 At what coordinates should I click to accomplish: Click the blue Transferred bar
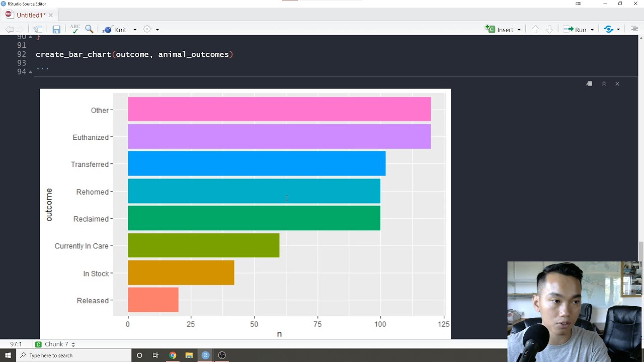pos(257,163)
